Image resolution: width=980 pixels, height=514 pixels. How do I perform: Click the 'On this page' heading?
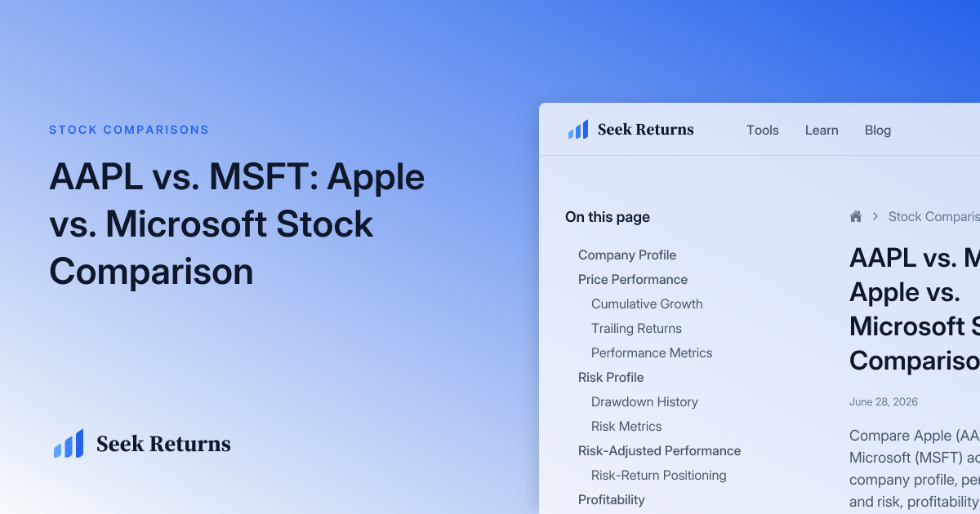[x=608, y=217]
